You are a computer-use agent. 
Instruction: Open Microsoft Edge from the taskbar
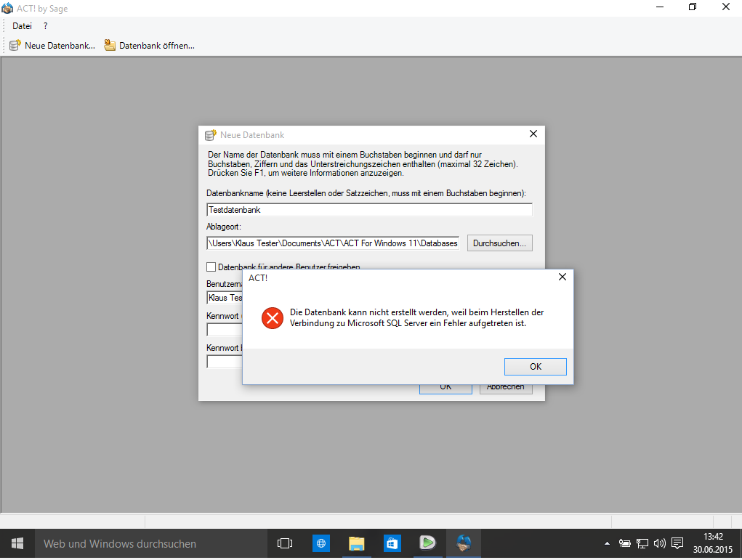(320, 543)
